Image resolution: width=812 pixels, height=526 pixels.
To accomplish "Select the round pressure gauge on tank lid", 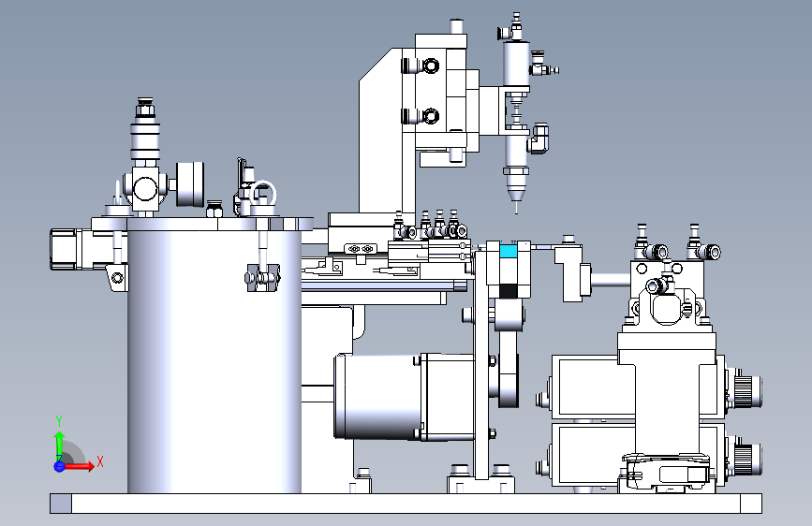I will [x=189, y=184].
